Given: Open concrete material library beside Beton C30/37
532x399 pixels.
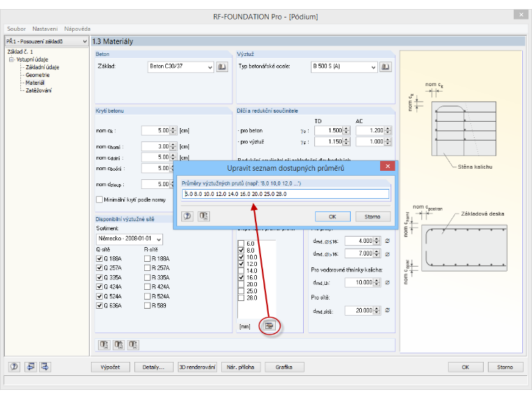Looking at the screenshot, I should tap(222, 66).
